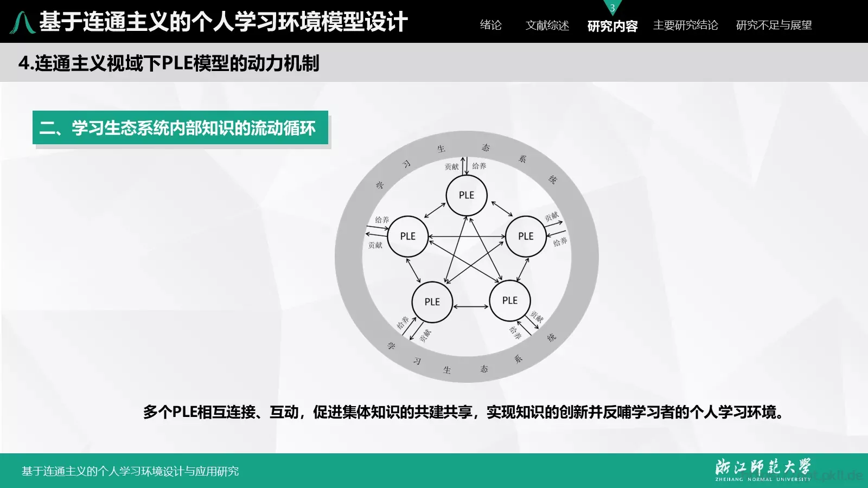Click the green banner 学习生态系统内部知识的流动循环
868x488 pixels.
click(180, 128)
